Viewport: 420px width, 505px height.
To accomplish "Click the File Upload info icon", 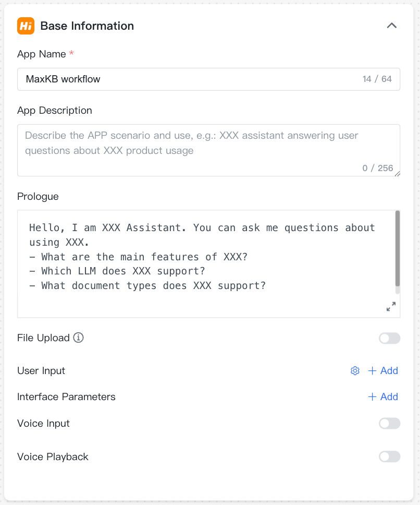I will coord(78,338).
